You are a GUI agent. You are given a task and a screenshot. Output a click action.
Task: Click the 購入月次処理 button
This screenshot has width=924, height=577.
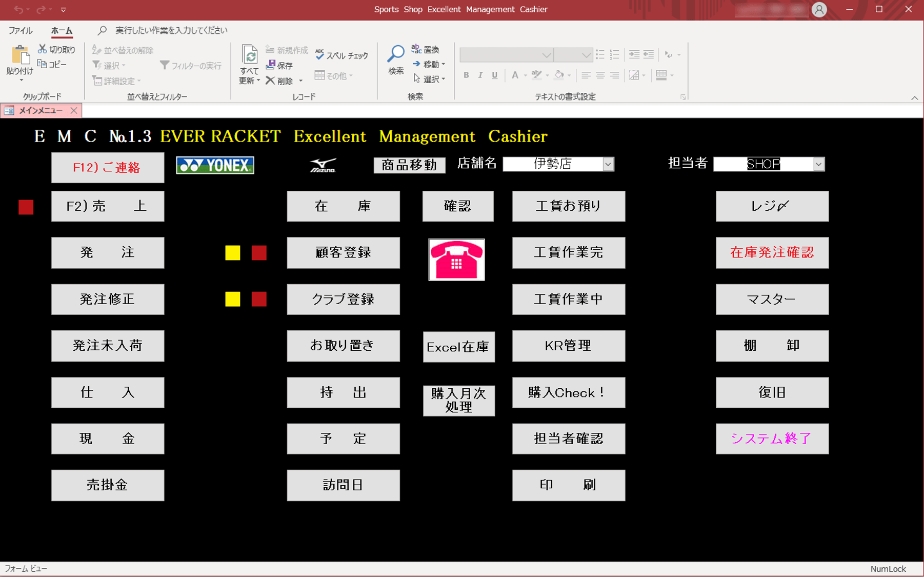pos(458,401)
